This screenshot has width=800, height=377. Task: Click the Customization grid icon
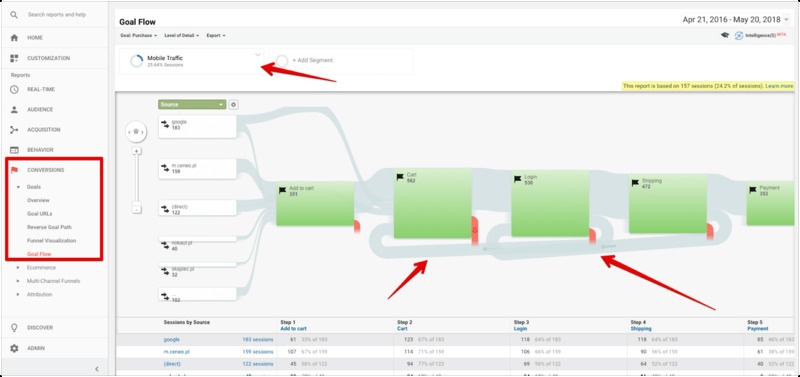14,58
